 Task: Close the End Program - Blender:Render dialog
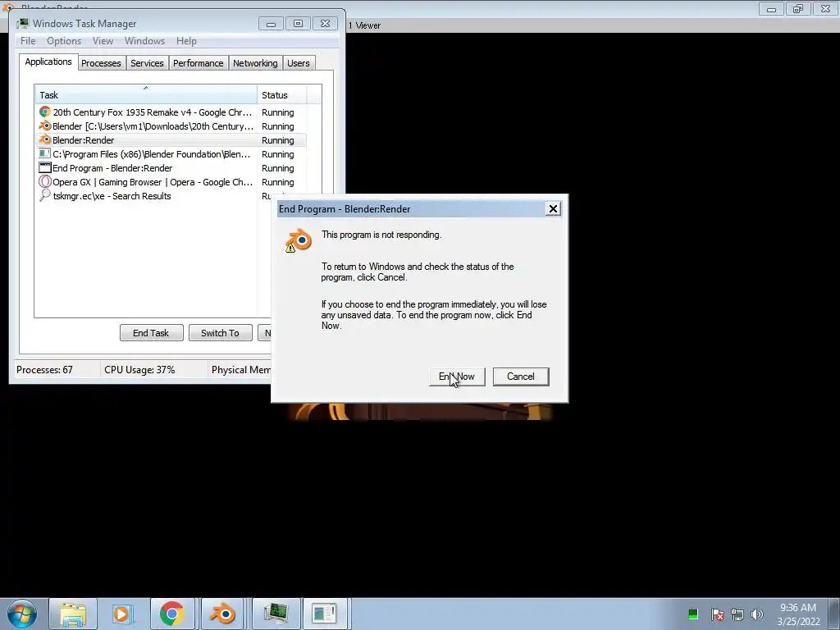(553, 209)
